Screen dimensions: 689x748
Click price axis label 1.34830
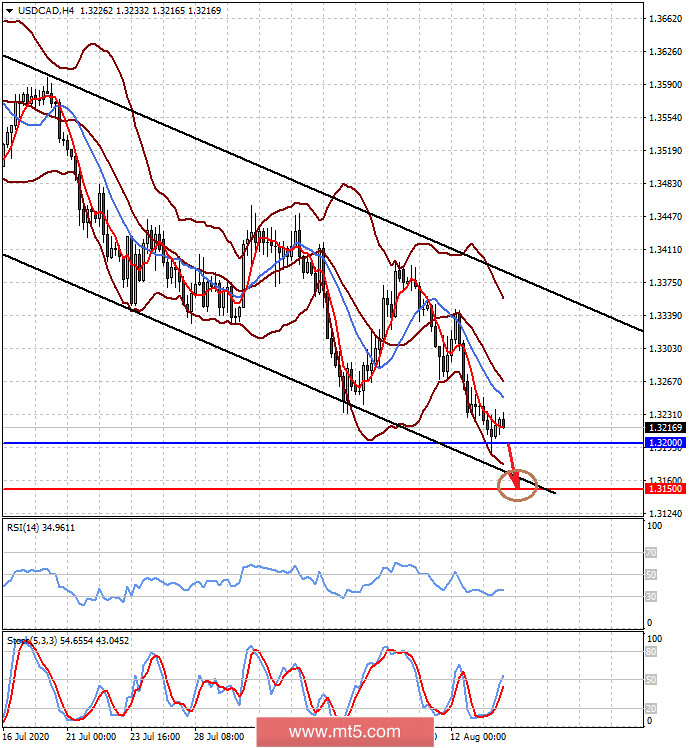click(x=666, y=184)
